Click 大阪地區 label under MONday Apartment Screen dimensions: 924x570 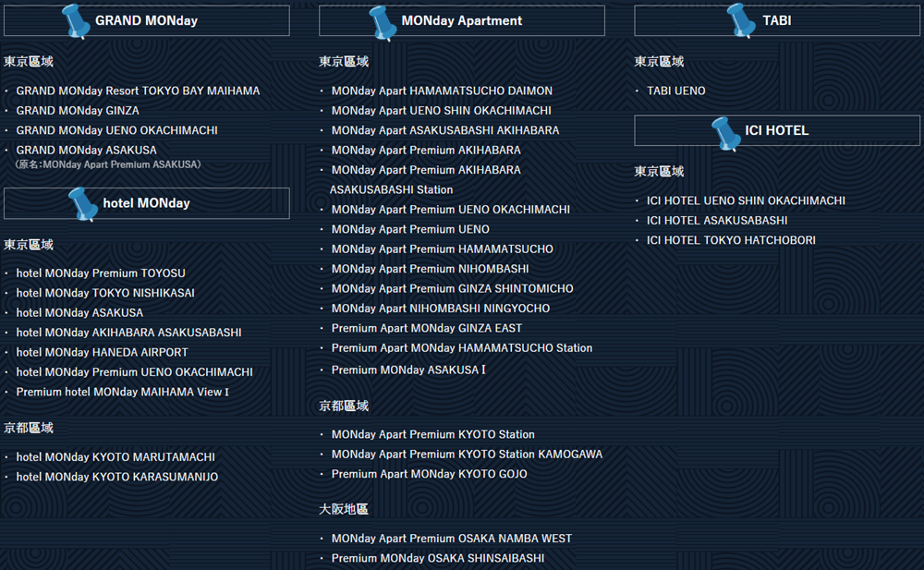tap(344, 509)
